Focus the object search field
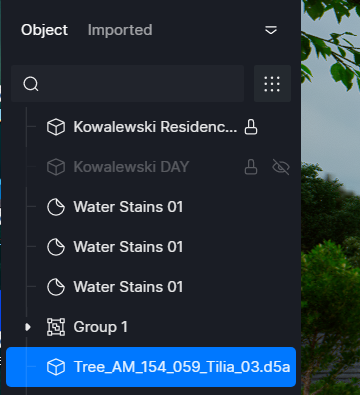Image resolution: width=360 pixels, height=395 pixels. pyautogui.click(x=128, y=84)
